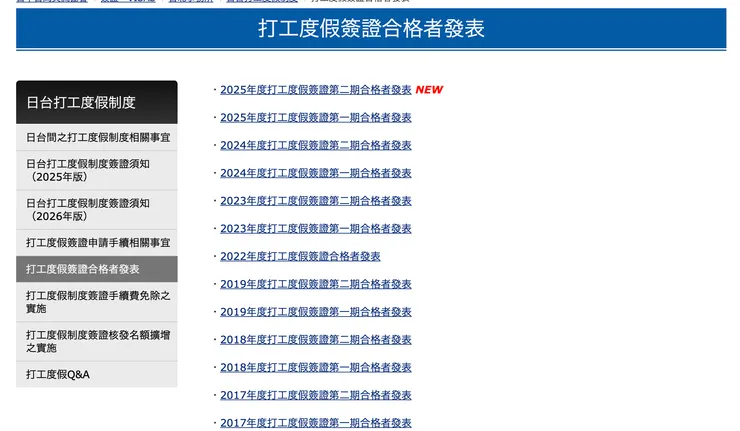Click the 日台打工度假制度 sidebar header

97,102
